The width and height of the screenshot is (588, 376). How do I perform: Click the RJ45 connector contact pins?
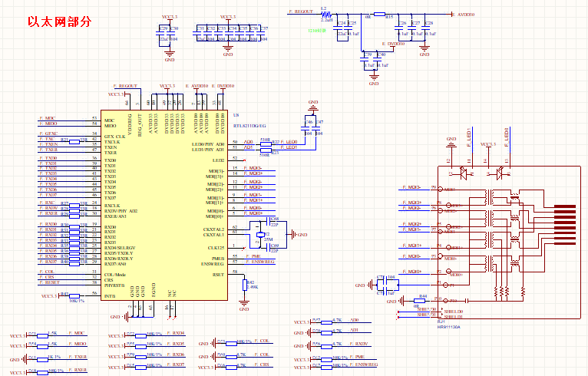[565, 225]
